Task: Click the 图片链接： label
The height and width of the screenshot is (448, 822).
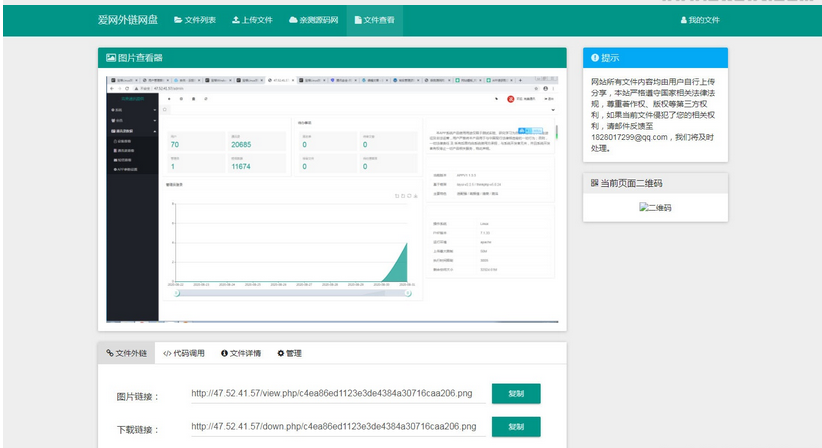Action: point(137,397)
